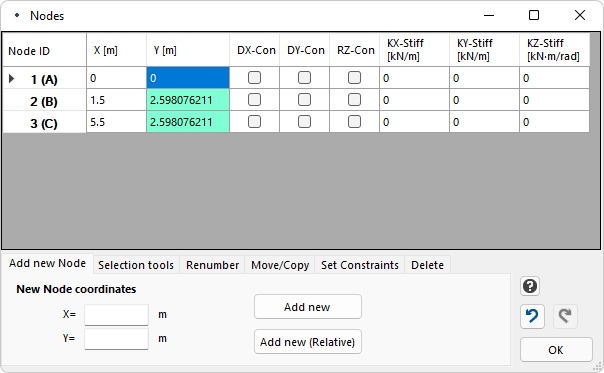
Task: Click the Node ID column header
Action: coord(44,50)
